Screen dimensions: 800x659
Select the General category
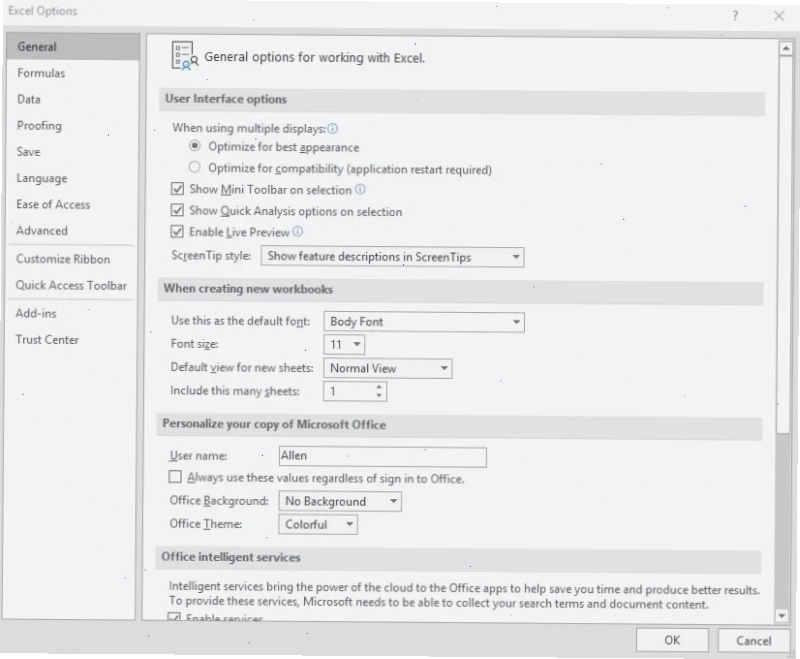(73, 47)
